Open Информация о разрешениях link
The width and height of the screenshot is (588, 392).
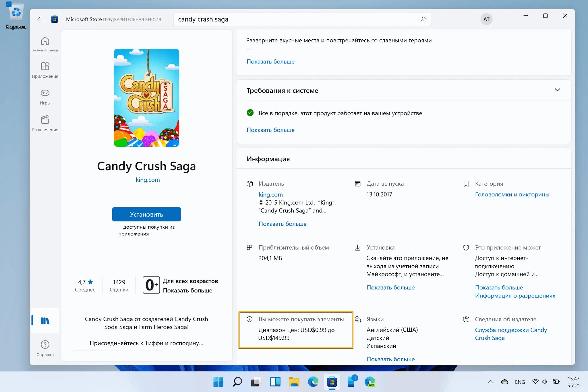(515, 296)
